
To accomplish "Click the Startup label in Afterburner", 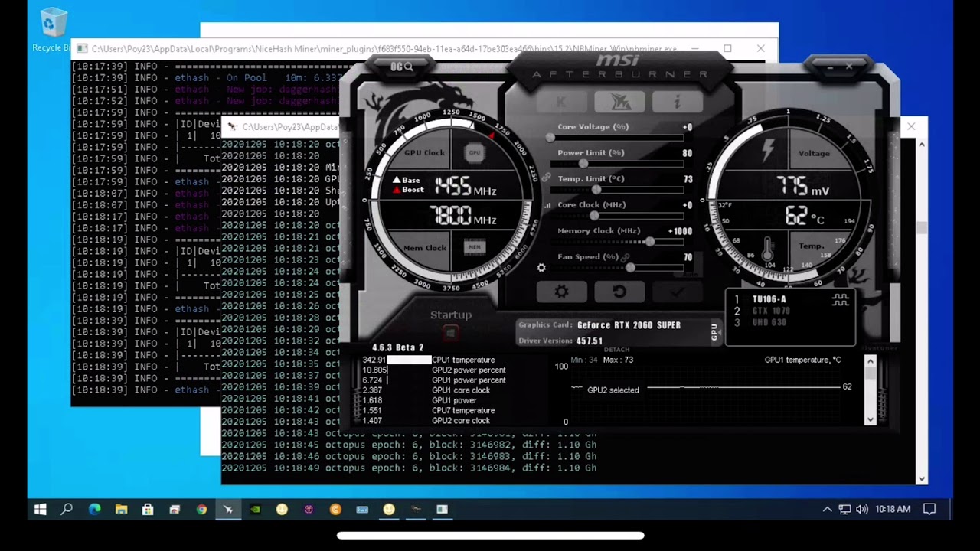I will click(x=451, y=315).
